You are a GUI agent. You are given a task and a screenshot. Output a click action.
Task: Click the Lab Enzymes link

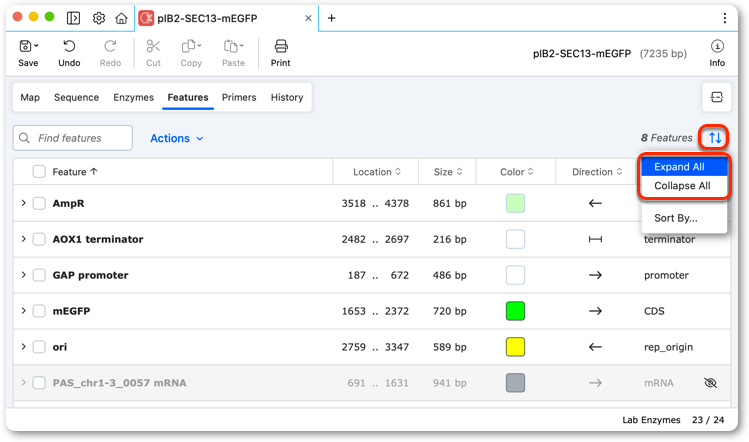(x=651, y=420)
